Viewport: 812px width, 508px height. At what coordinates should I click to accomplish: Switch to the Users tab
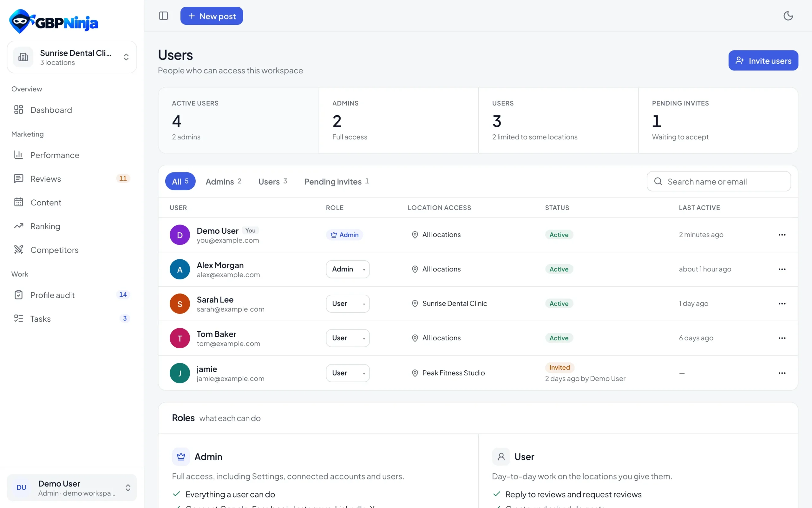click(x=272, y=181)
